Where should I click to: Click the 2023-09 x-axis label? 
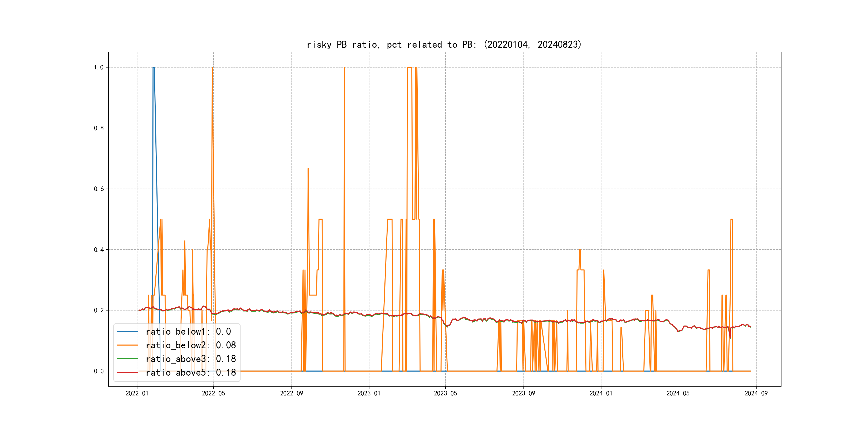click(x=523, y=394)
